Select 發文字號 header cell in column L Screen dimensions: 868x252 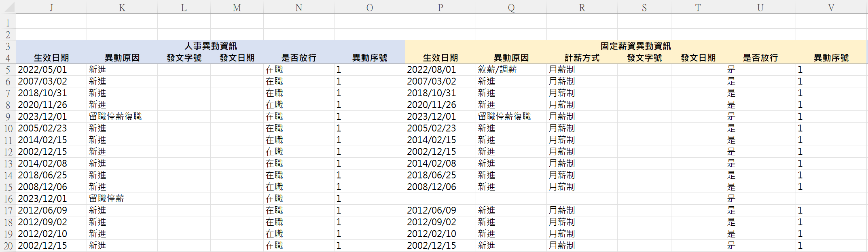[x=184, y=58]
